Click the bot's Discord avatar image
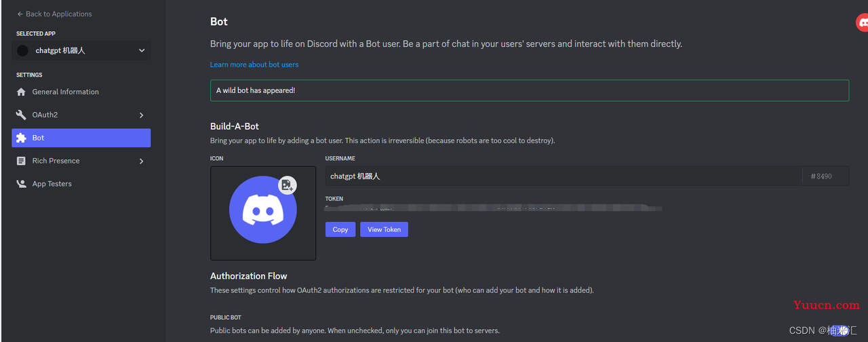The height and width of the screenshot is (342, 868). pos(263,210)
